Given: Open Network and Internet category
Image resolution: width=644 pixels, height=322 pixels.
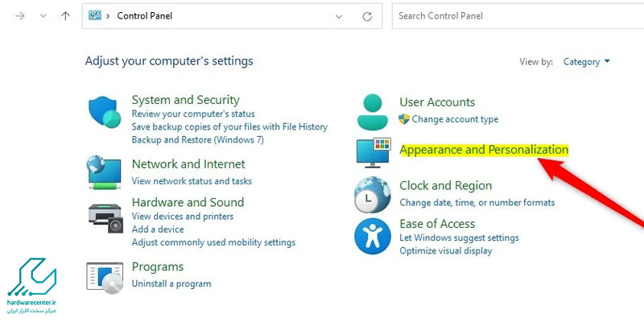Looking at the screenshot, I should click(188, 164).
